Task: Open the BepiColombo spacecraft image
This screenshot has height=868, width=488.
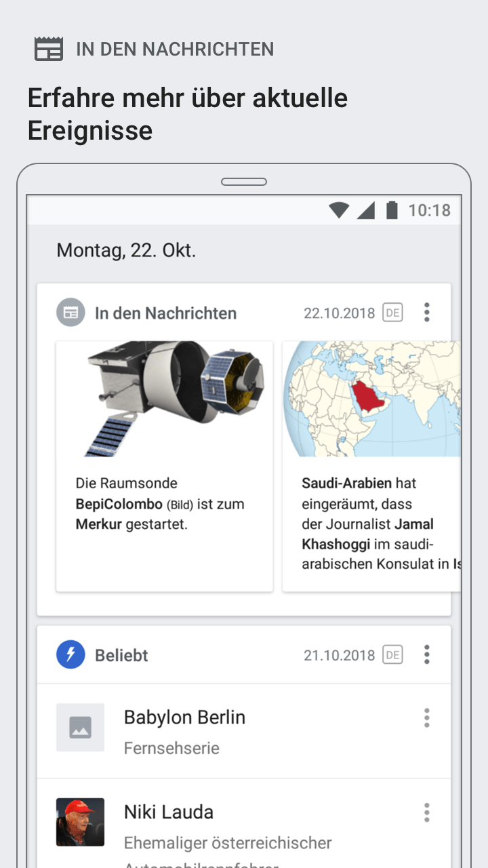Action: coord(165,399)
